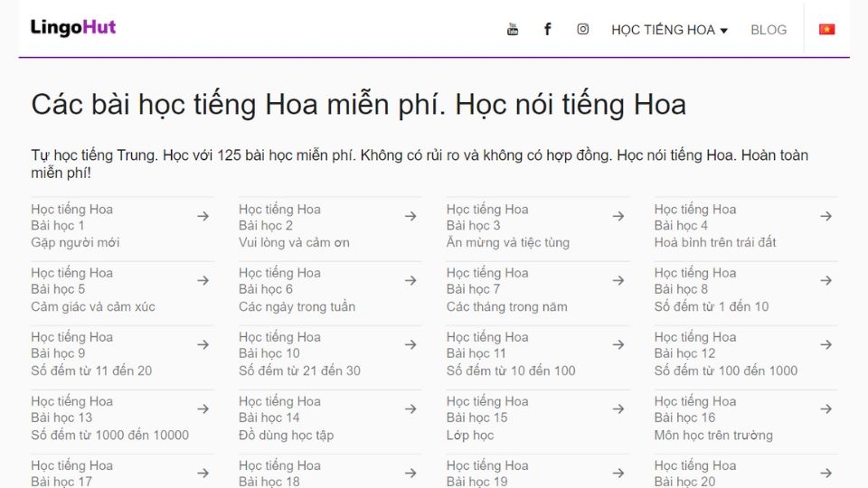868x488 pixels.
Task: Open lesson link Môn học trên trường
Action: click(x=713, y=435)
